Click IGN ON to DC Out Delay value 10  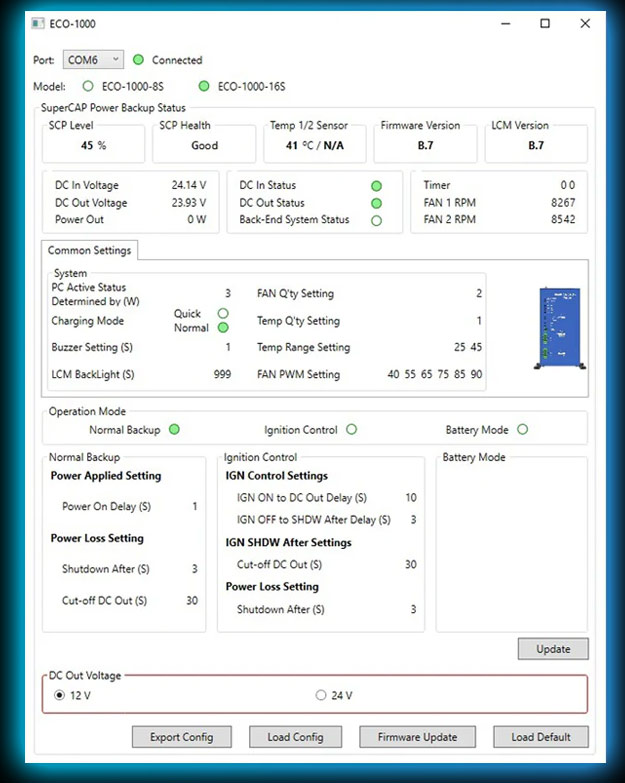click(x=411, y=497)
